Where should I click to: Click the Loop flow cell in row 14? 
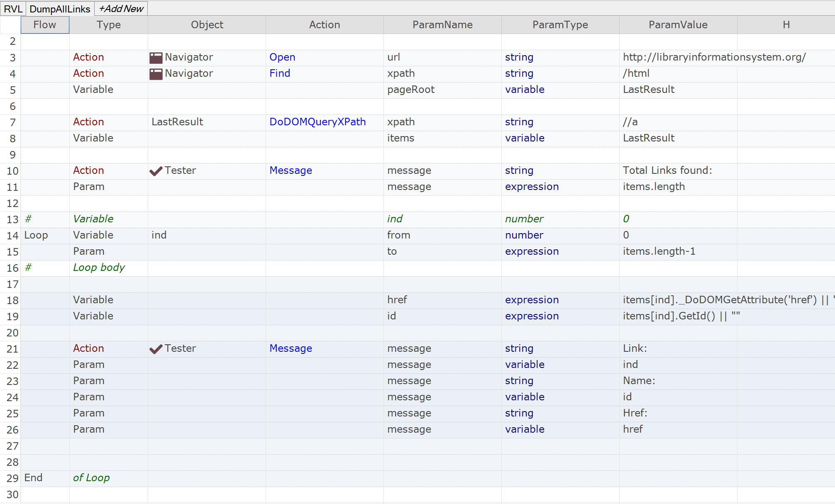coord(36,235)
